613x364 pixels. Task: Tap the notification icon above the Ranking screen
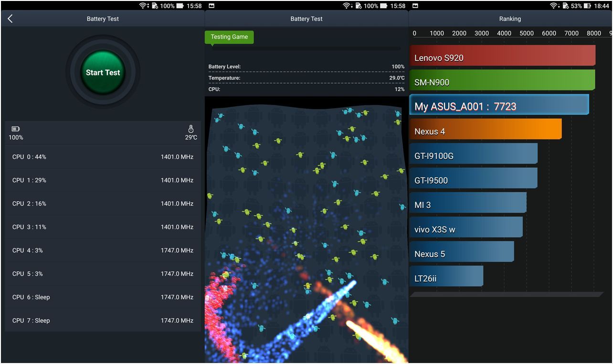pyautogui.click(x=415, y=6)
